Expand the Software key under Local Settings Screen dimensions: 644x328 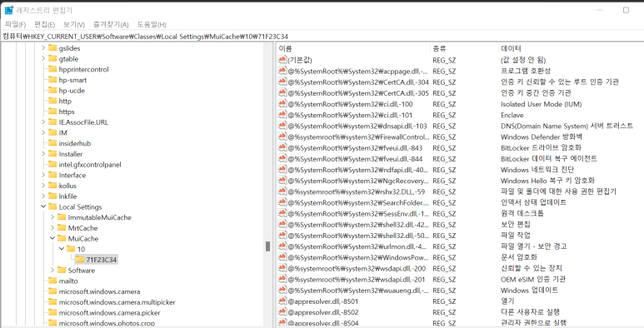[52, 270]
